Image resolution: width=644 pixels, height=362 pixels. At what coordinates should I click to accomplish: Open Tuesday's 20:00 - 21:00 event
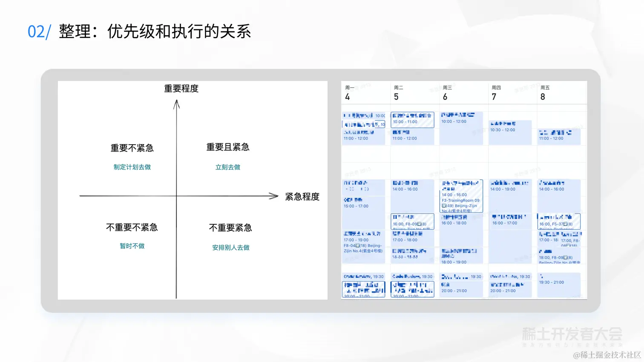412,289
